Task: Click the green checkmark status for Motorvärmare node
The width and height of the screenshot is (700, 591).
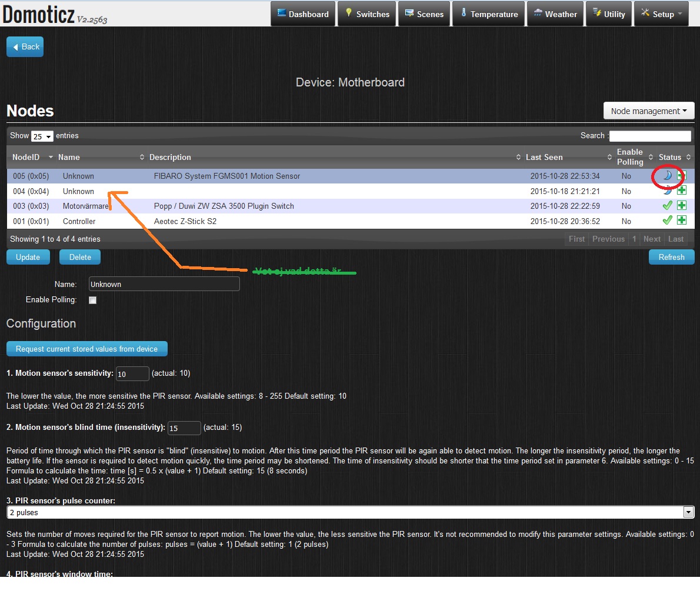Action: 667,206
